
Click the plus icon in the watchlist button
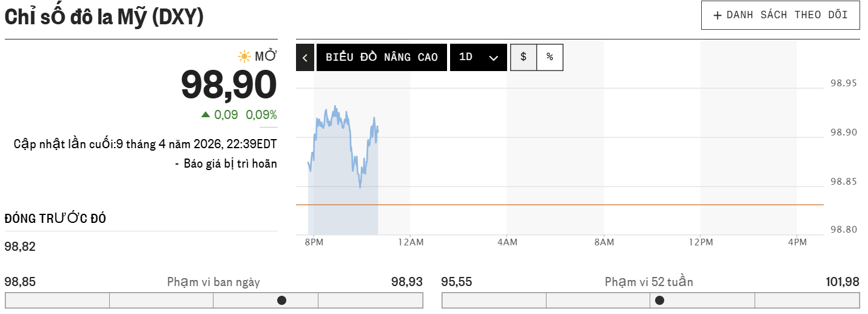pos(718,15)
